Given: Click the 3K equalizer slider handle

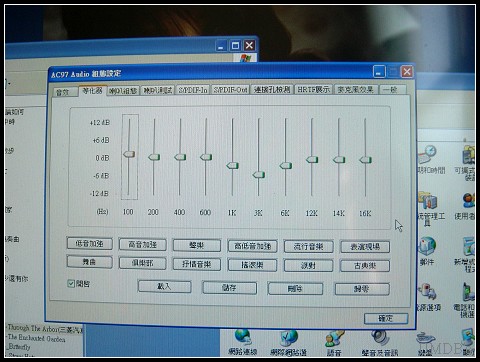Looking at the screenshot, I should click(259, 175).
